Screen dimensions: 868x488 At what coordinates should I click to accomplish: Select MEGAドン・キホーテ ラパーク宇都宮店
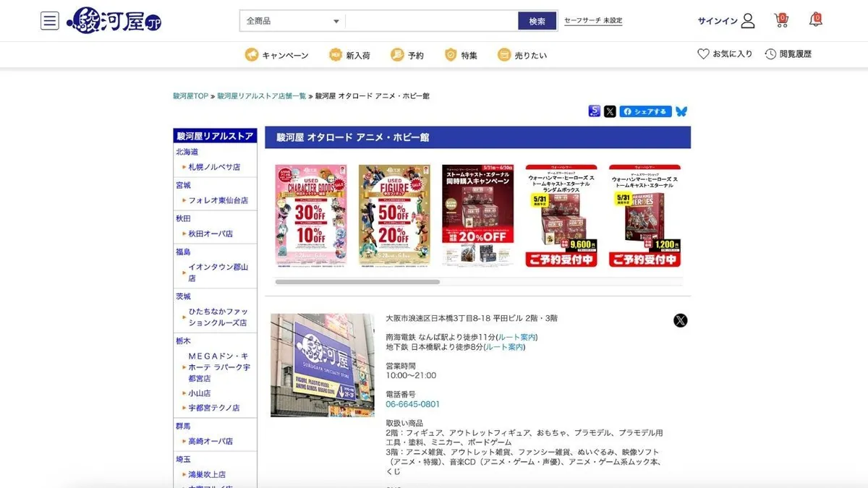tap(219, 367)
